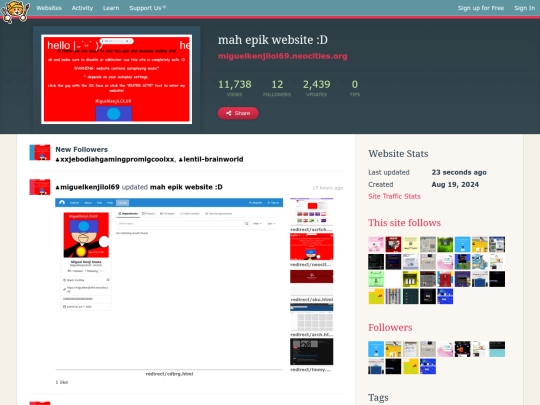
Task: Click the Share button
Action: pyautogui.click(x=238, y=113)
